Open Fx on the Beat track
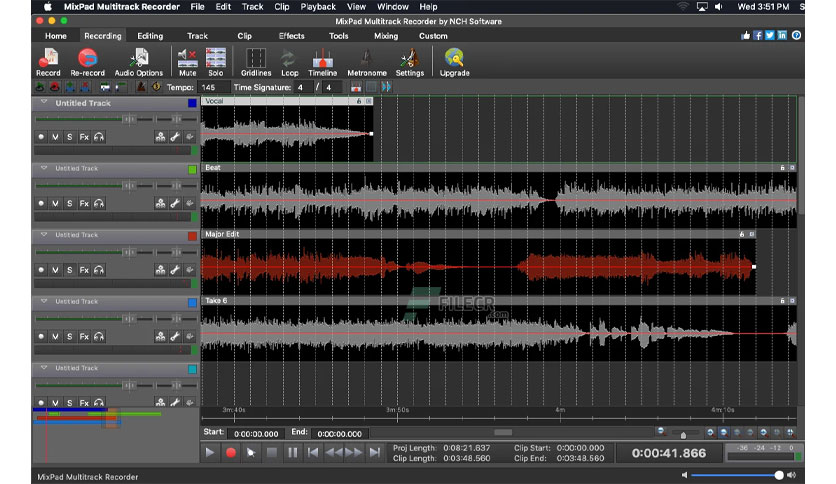This screenshot has height=484, width=836. [x=84, y=204]
